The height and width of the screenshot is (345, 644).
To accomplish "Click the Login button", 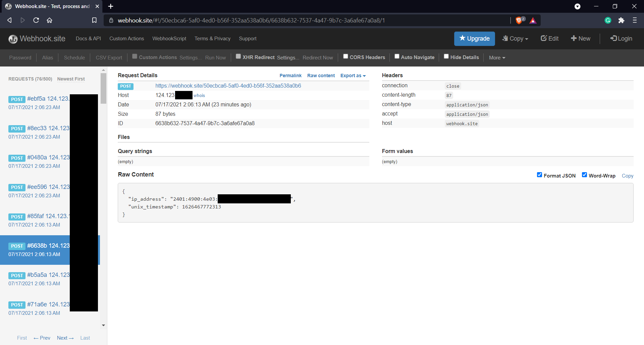I will (621, 39).
